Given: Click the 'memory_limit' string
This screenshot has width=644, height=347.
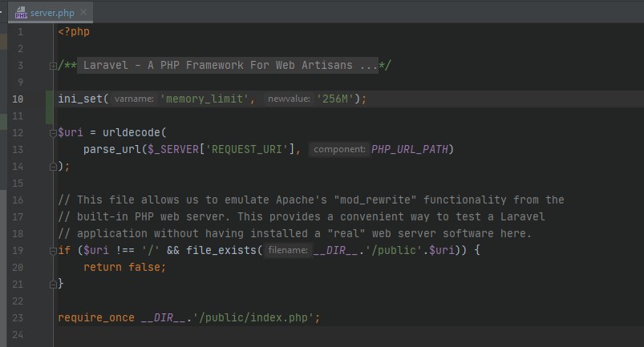Looking at the screenshot, I should 205,99.
